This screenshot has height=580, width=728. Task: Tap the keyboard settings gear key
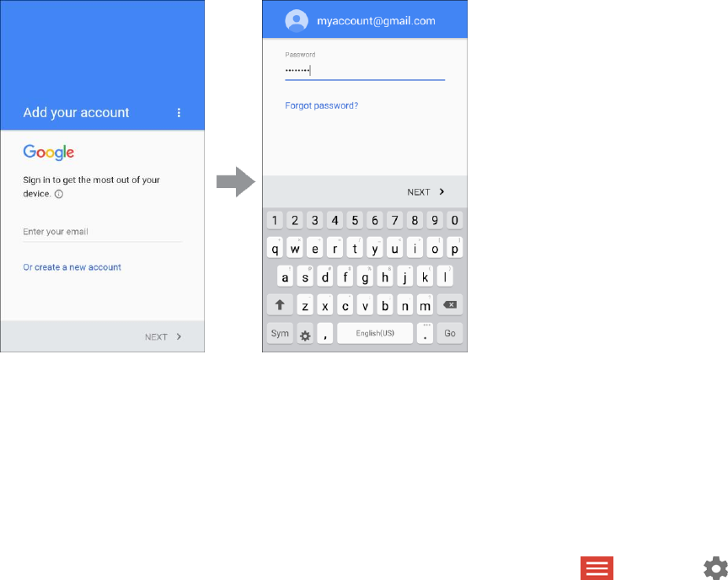click(305, 334)
